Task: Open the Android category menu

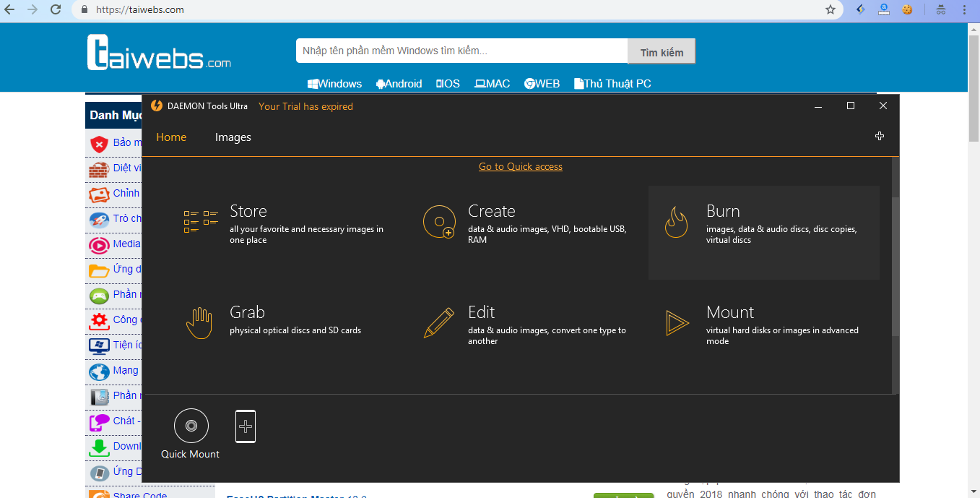Action: coord(399,84)
